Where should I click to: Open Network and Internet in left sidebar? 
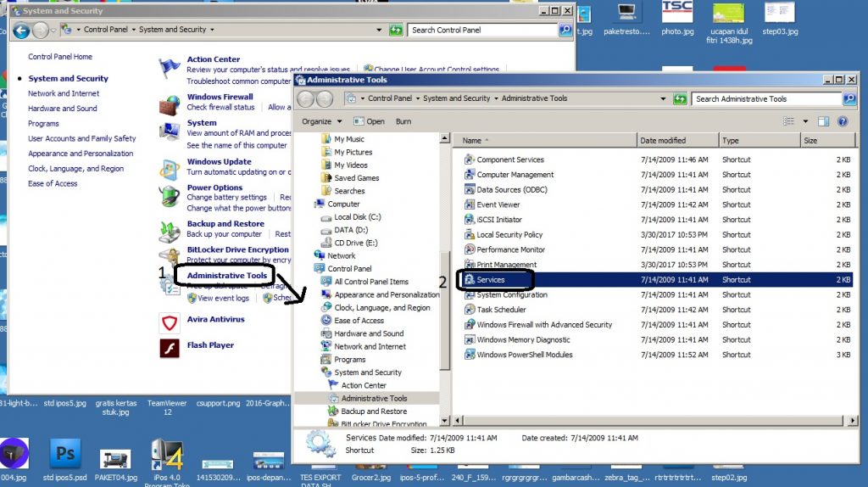(x=64, y=93)
